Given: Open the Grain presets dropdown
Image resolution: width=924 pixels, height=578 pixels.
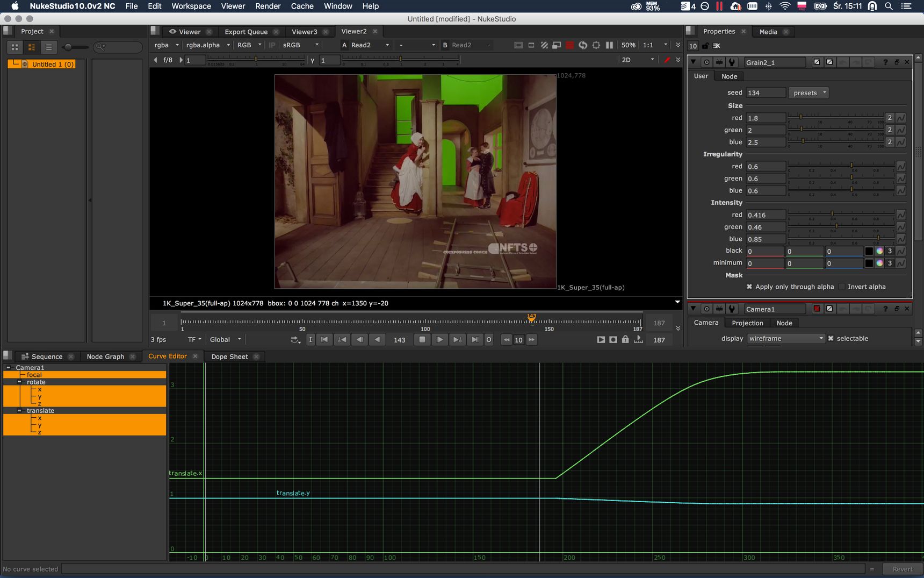Looking at the screenshot, I should point(809,93).
